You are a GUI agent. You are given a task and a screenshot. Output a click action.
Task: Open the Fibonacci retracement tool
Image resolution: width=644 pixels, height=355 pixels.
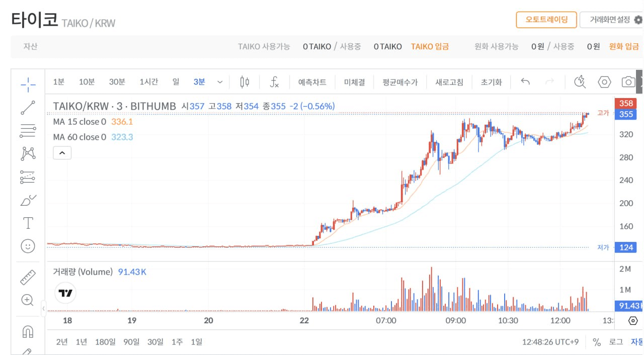pos(28,131)
